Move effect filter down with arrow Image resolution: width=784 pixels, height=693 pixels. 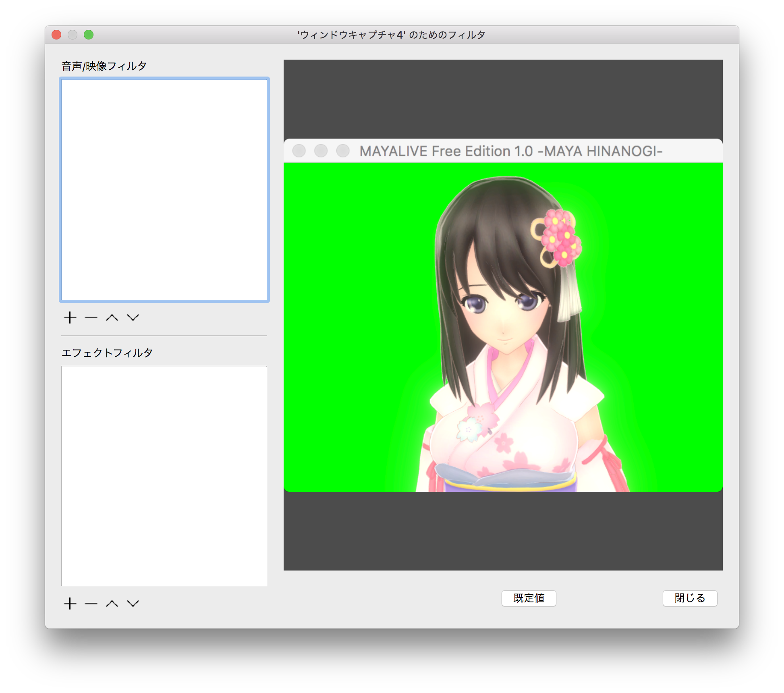(133, 603)
